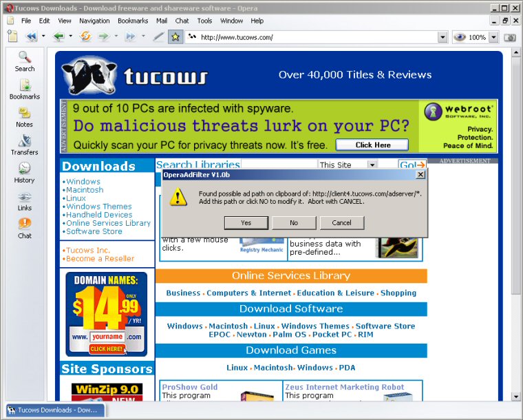Open the Help menu

pyautogui.click(x=257, y=21)
